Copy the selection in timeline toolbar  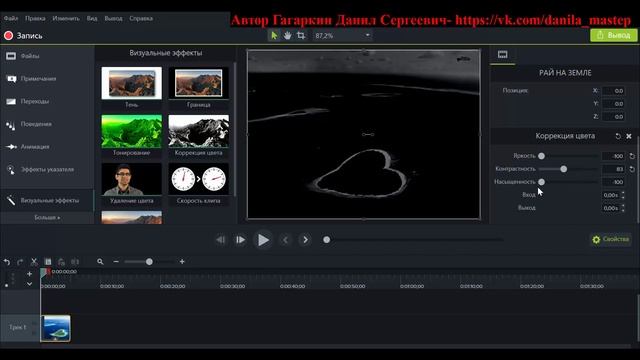click(48, 262)
